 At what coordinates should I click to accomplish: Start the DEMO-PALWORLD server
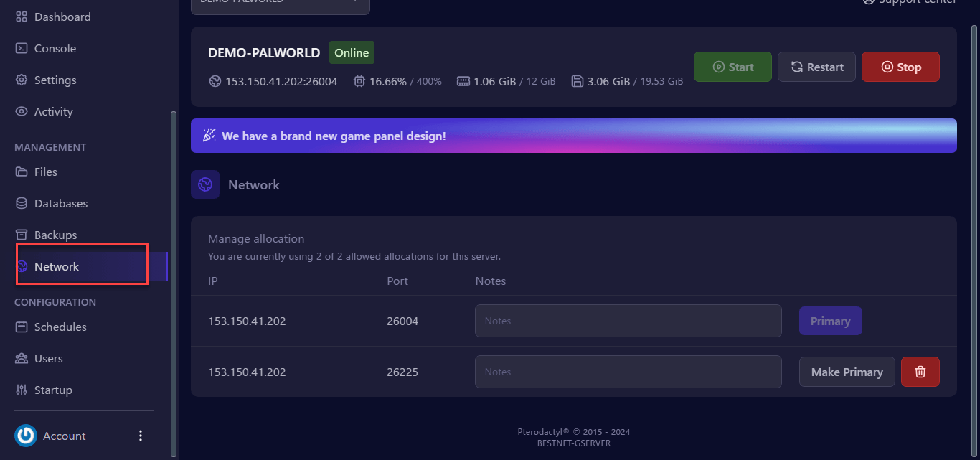732,67
